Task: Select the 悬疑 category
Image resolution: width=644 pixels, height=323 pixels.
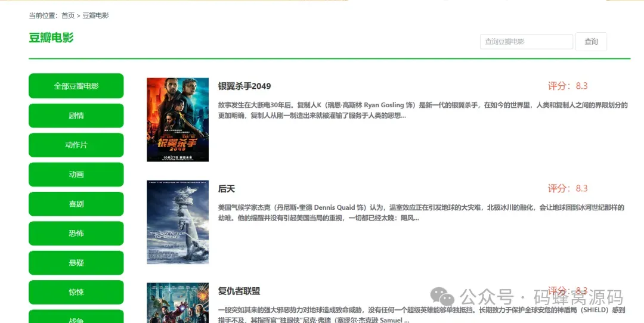Action: [x=76, y=263]
